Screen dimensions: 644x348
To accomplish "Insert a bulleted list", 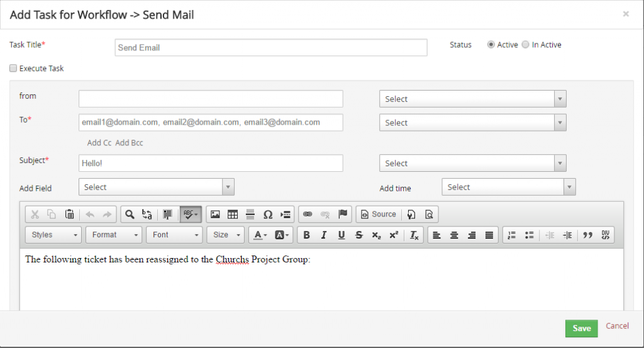I will [529, 235].
